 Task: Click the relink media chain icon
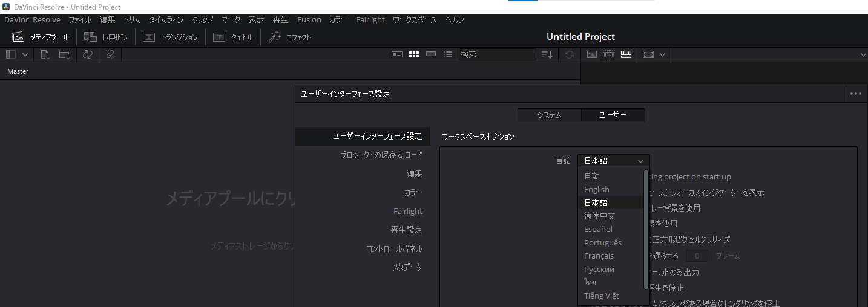pos(110,54)
